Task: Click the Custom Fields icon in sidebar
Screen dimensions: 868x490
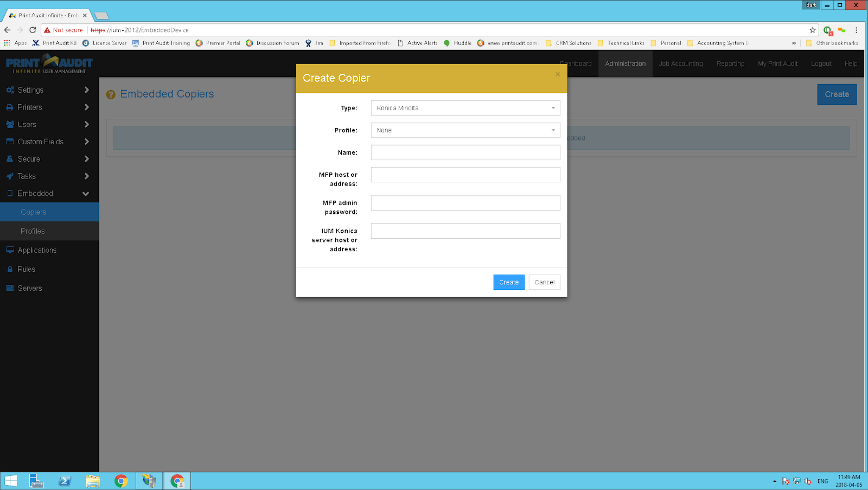Action: [x=10, y=142]
